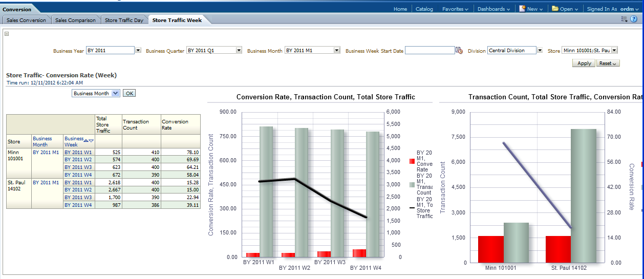Open the Business Quarter dropdown
Viewport: 644px width, 279px height.
point(239,50)
